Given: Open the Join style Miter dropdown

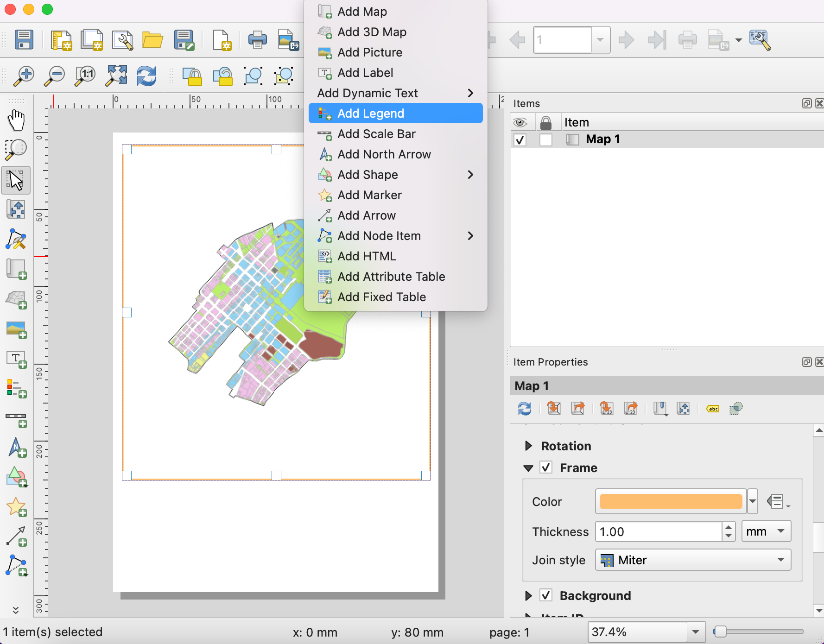Looking at the screenshot, I should 693,560.
